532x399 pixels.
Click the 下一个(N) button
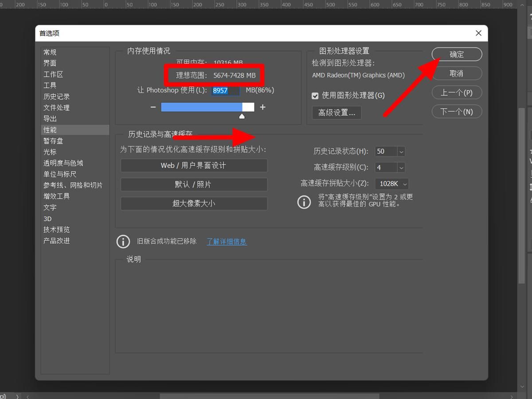(457, 111)
